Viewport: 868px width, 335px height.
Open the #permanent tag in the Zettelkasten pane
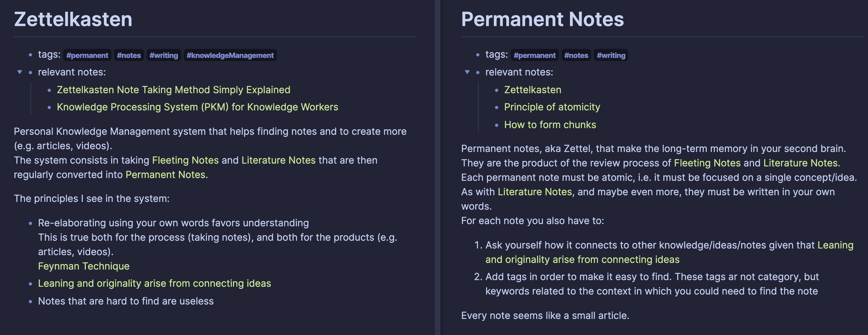[87, 55]
